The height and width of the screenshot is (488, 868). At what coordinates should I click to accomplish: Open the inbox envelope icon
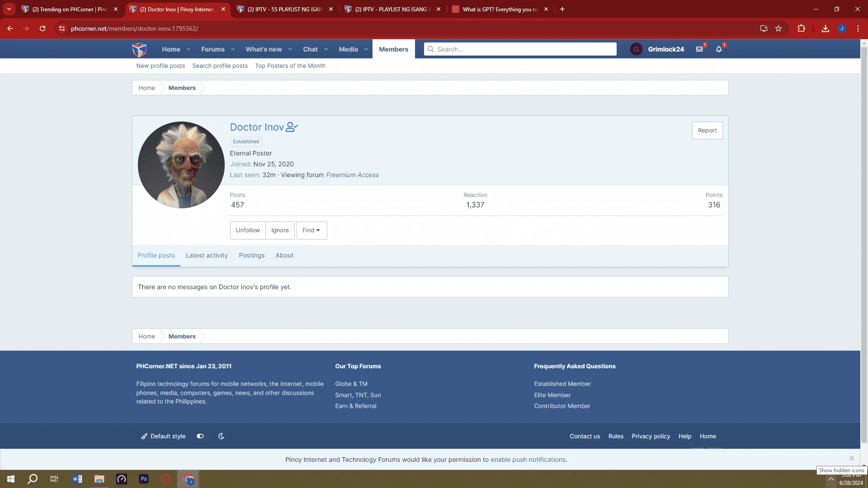click(699, 49)
